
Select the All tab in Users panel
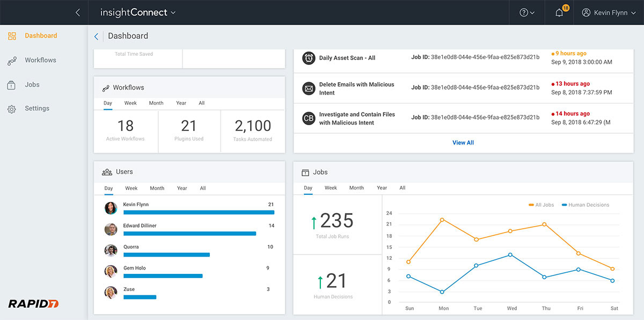click(x=203, y=188)
